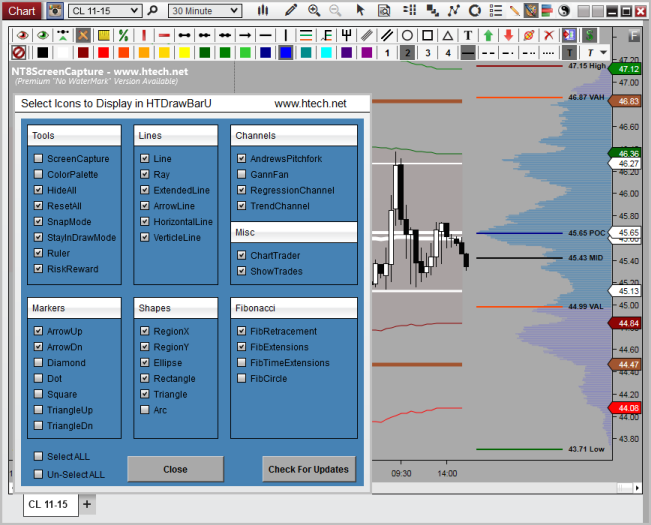Select the Andrews pitchfork tool
This screenshot has width=651, height=525.
347,35
